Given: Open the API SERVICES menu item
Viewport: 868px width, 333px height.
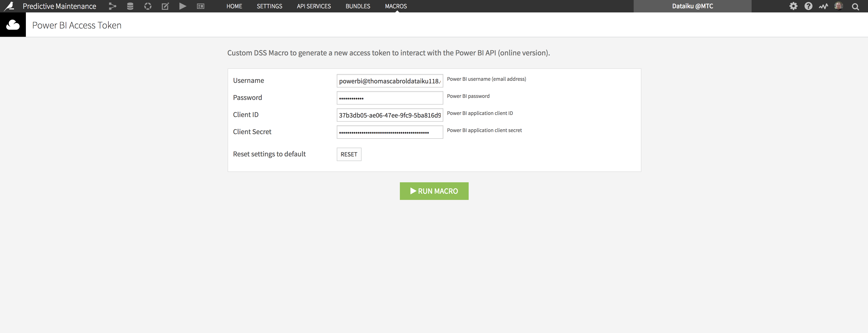Looking at the screenshot, I should 314,6.
